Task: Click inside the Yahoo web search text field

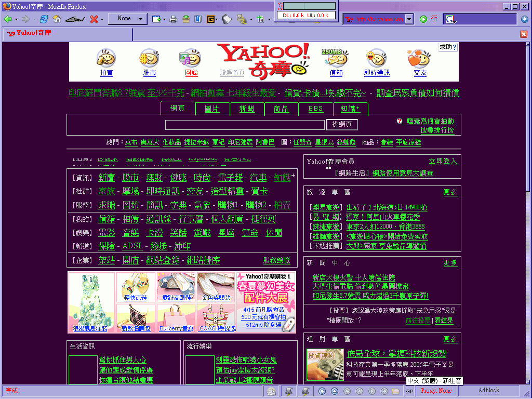Action: 245,125
